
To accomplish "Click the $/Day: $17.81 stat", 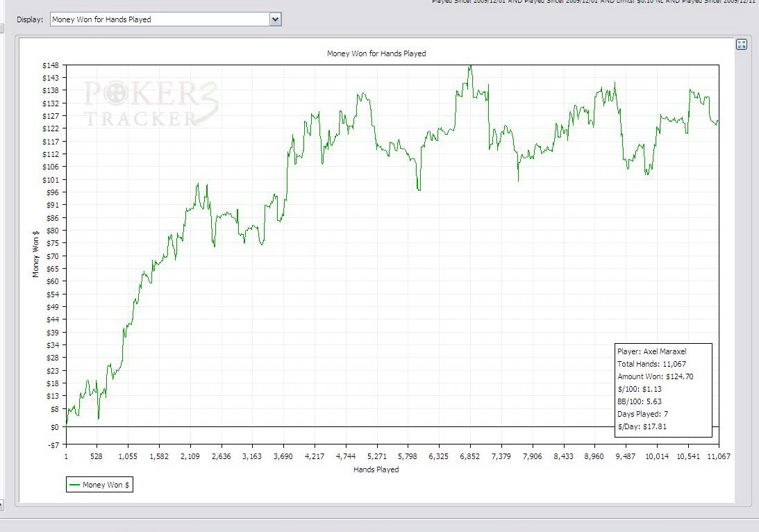I will pyautogui.click(x=642, y=426).
